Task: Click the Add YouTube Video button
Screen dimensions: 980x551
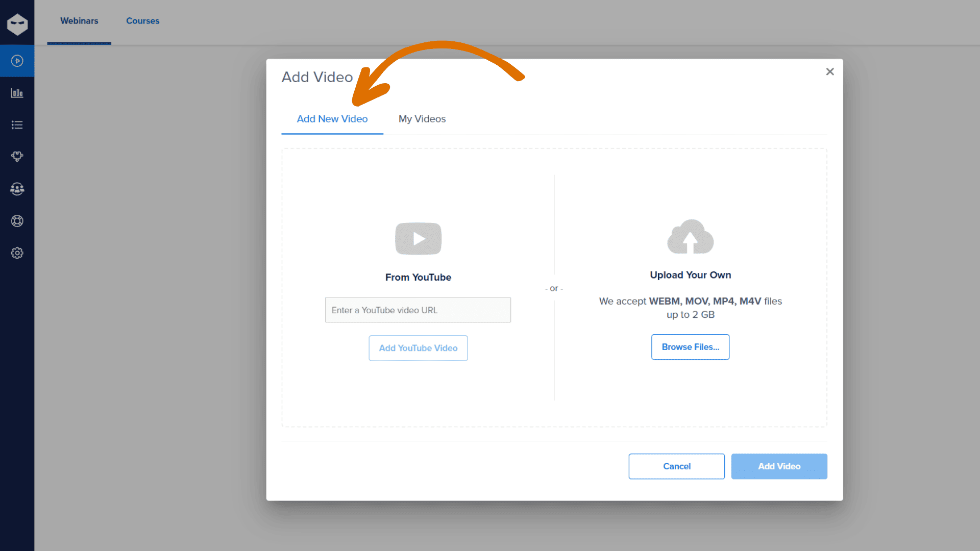Action: pos(418,348)
